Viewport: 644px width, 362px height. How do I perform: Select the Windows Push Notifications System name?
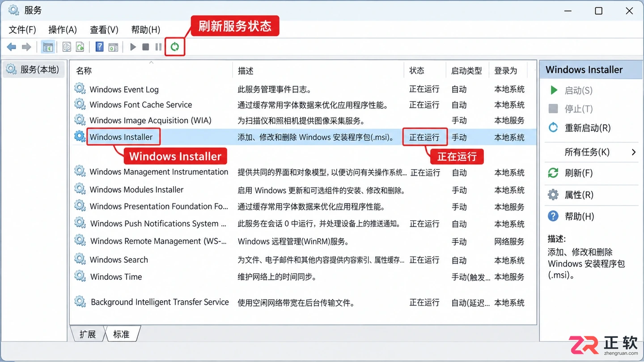click(158, 223)
